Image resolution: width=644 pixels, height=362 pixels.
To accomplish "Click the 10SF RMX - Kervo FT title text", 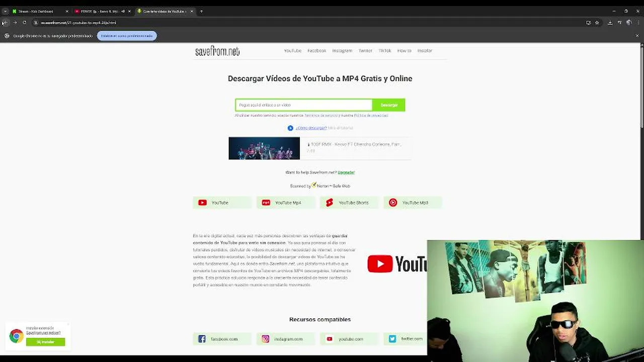I will click(x=355, y=145).
